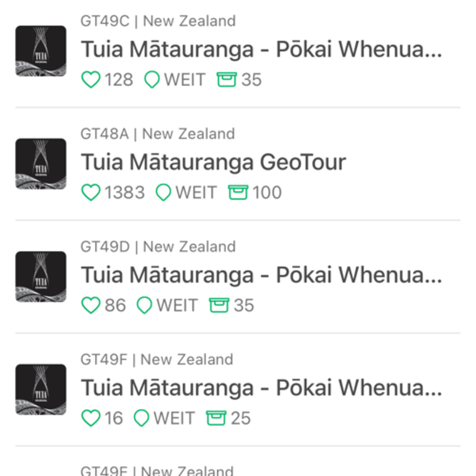Screen dimensions: 476x476
Task: Tap the cache box icon beside 25
Action: [x=216, y=418]
